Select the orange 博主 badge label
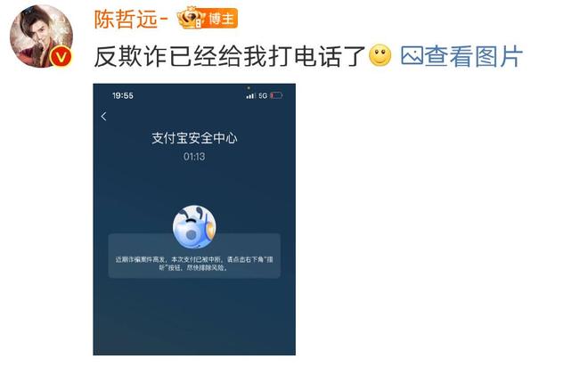This screenshot has width=588, height=367. click(x=222, y=19)
